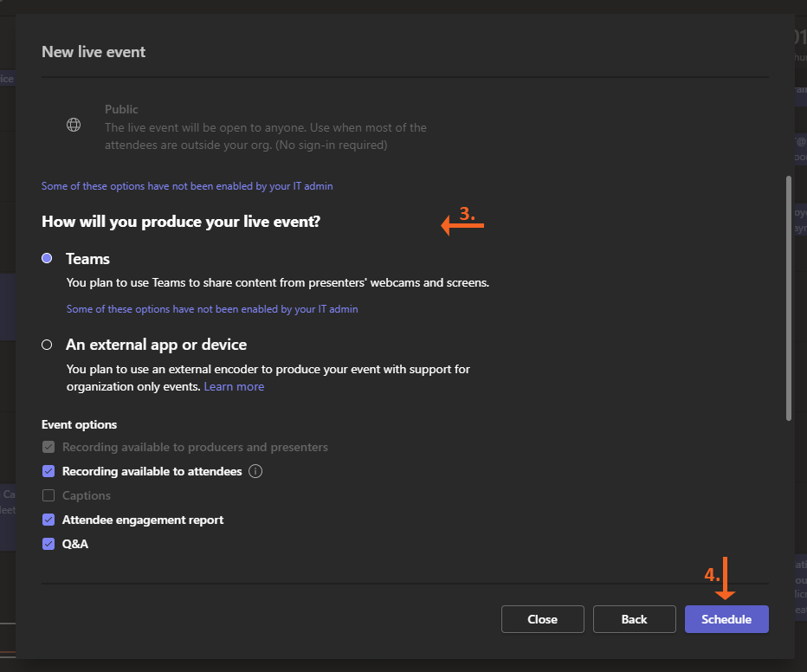Uncheck Recording available to attendees

point(48,472)
